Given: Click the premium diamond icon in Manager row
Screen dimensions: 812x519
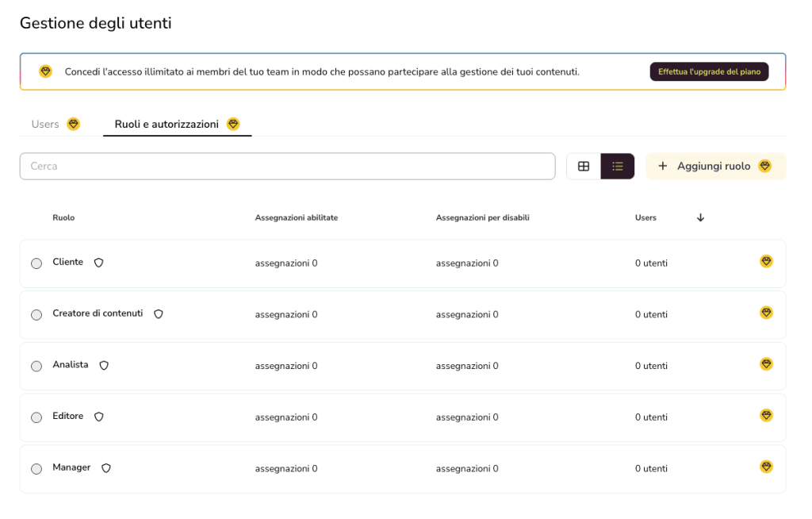Looking at the screenshot, I should click(x=766, y=467).
